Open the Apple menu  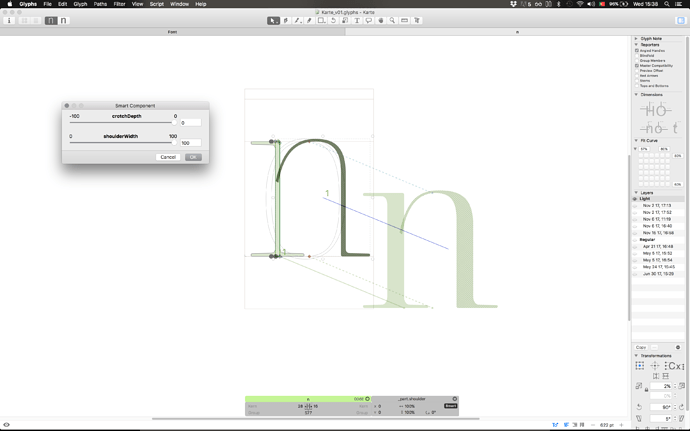[x=9, y=4]
